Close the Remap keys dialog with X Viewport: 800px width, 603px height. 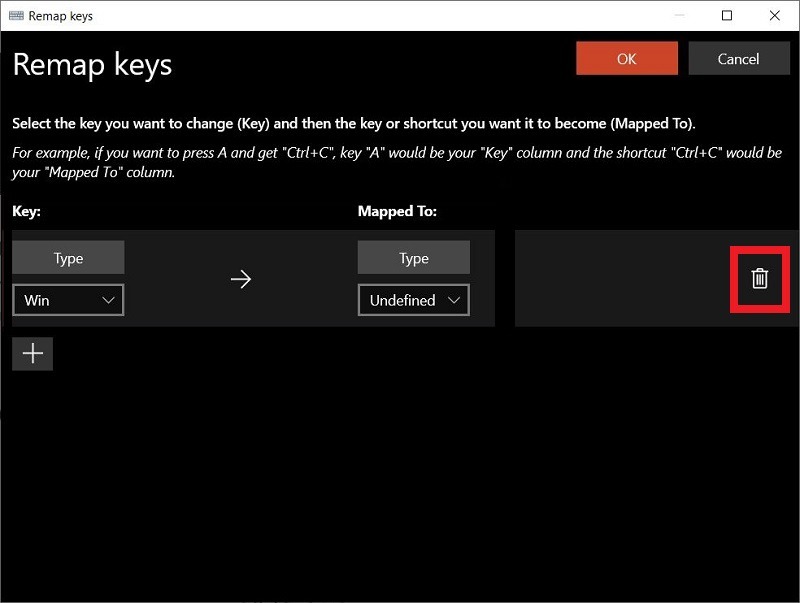click(x=776, y=15)
